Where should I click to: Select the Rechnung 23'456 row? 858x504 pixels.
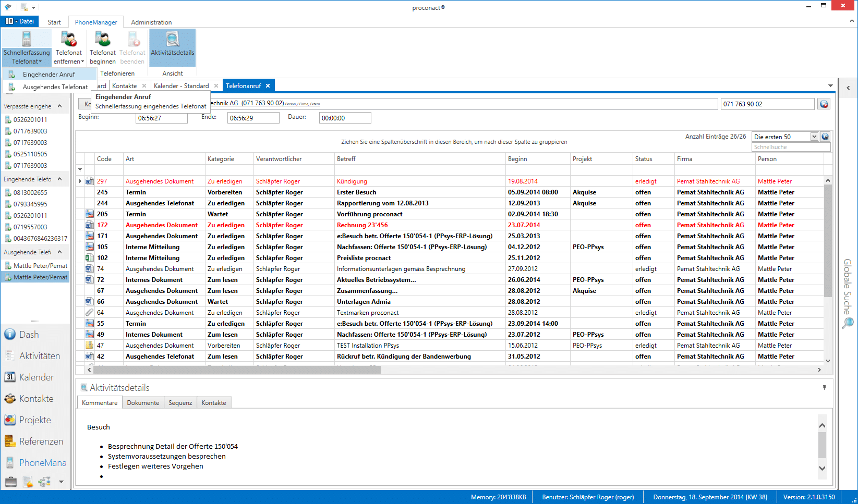tap(450, 225)
